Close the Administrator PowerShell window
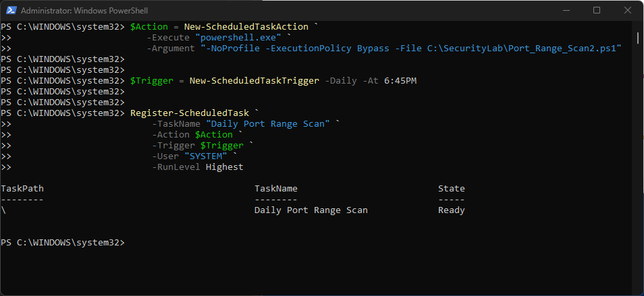 tap(627, 10)
